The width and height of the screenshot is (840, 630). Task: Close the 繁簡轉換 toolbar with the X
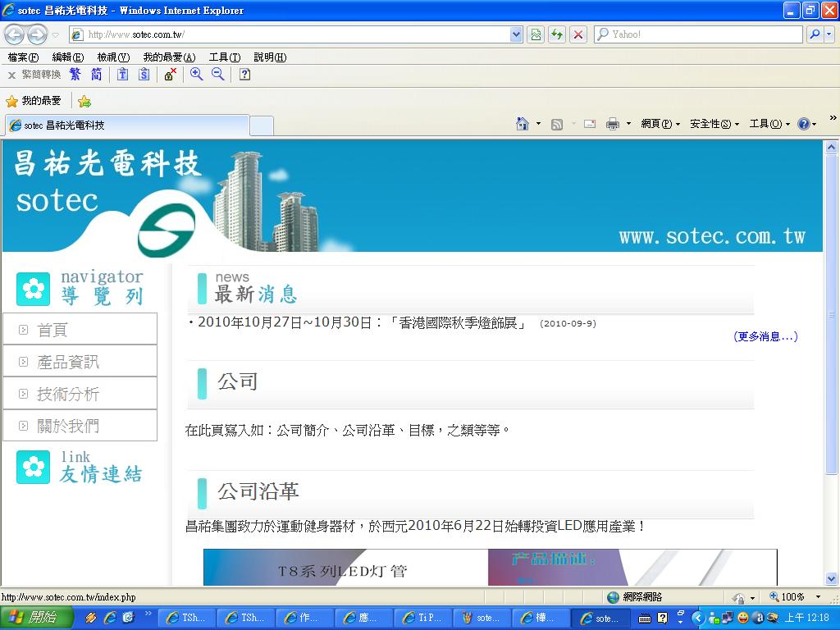[x=11, y=75]
